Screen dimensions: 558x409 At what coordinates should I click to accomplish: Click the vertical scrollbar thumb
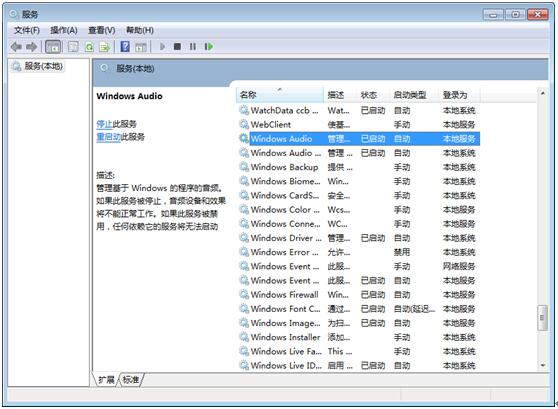pyautogui.click(x=542, y=318)
